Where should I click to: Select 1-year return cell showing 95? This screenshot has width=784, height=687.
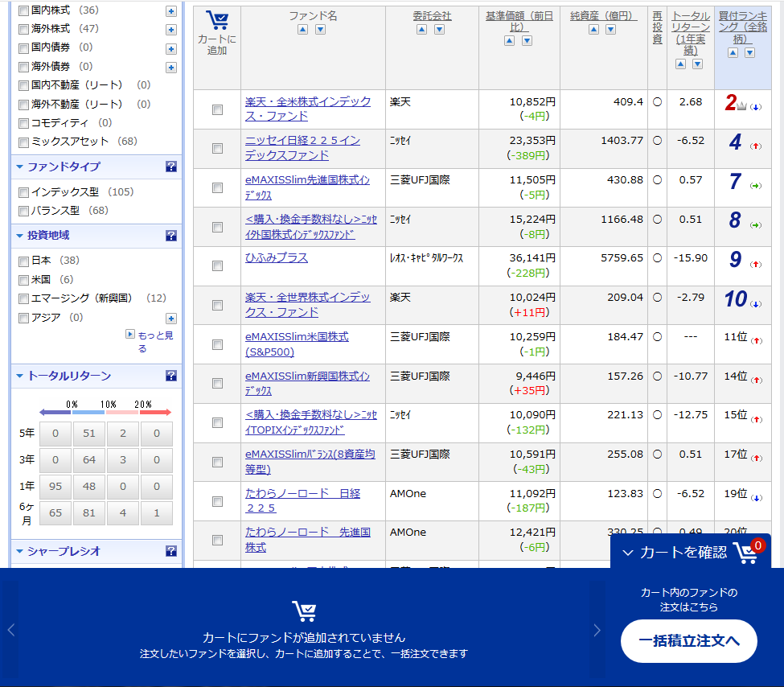tap(55, 487)
